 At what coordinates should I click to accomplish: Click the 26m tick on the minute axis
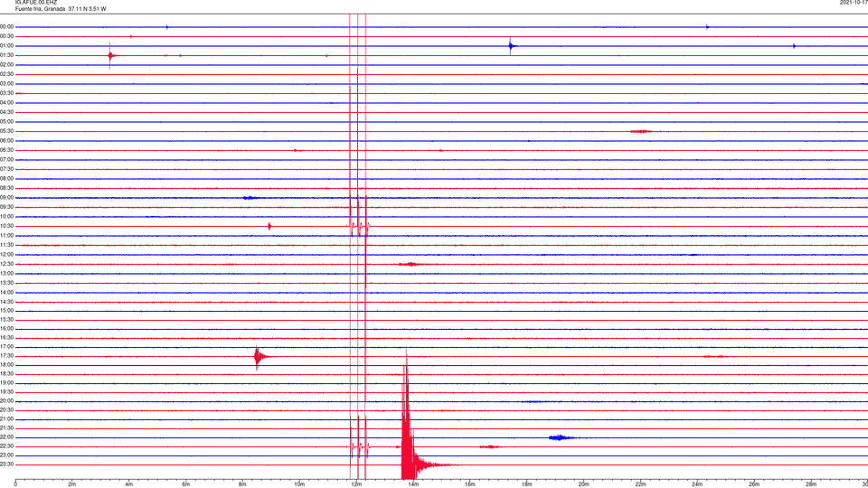tap(754, 484)
